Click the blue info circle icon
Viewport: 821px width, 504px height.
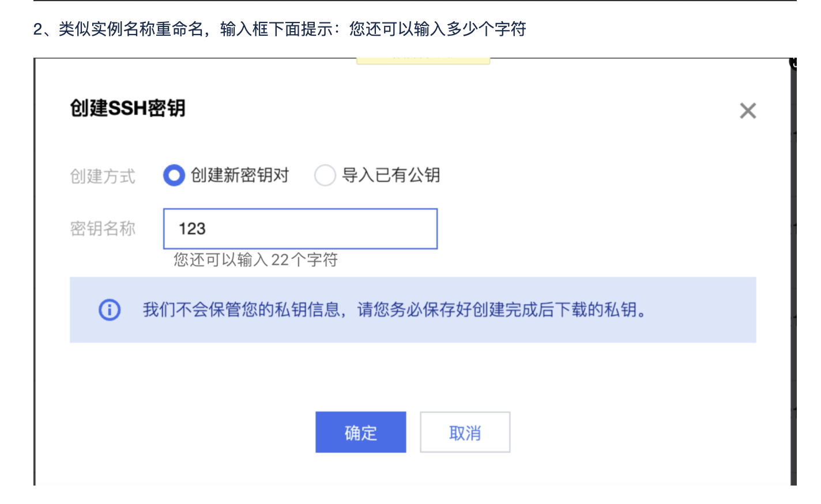(x=110, y=310)
